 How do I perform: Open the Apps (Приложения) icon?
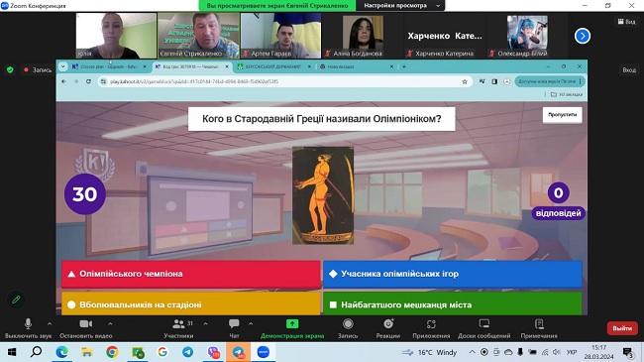[431, 324]
